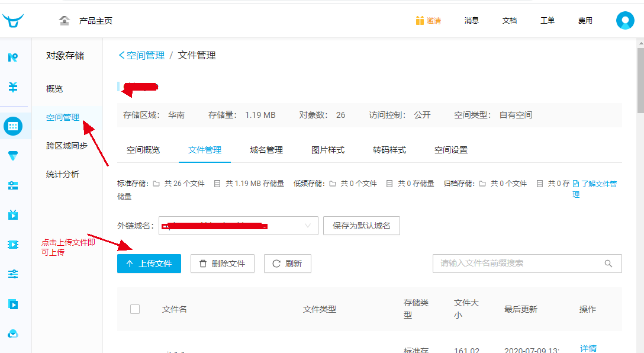Click the 上传文件 button
644x353 pixels.
(x=149, y=264)
